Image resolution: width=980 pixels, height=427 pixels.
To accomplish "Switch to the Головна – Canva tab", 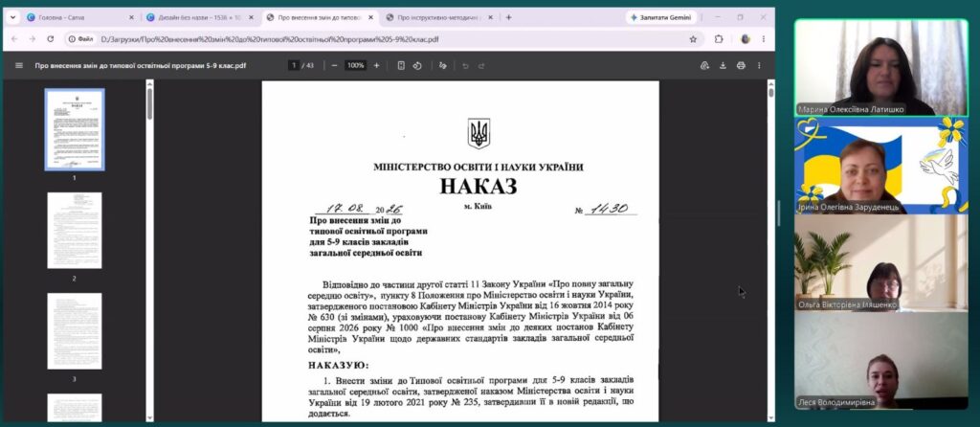I will point(79,17).
